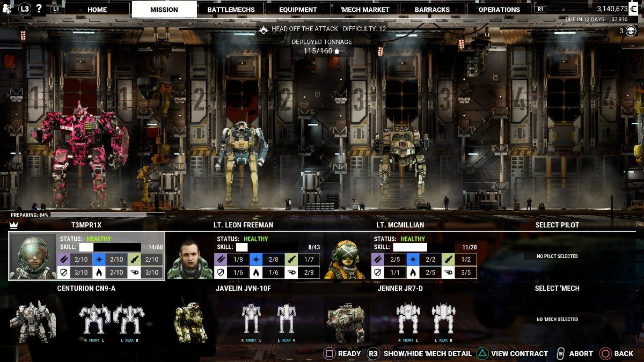Viewport: 644px width, 362px height.
Task: Select the Mission tab
Action: (164, 9)
